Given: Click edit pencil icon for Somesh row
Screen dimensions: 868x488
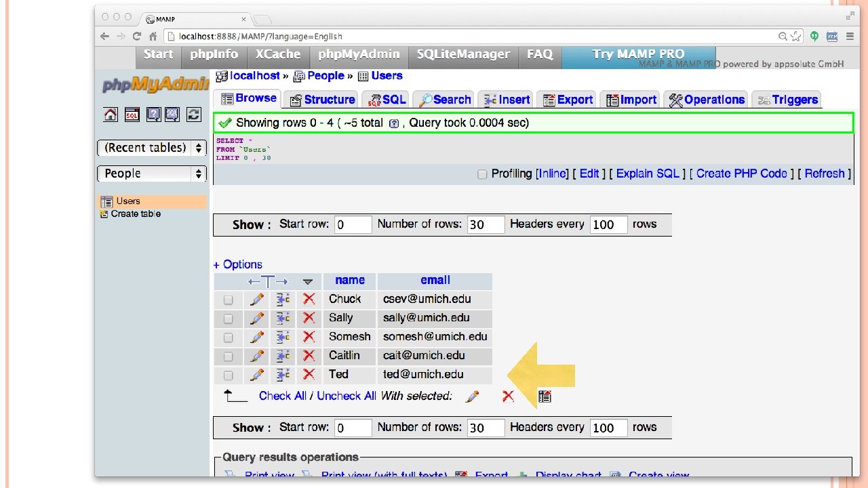Looking at the screenshot, I should point(257,337).
